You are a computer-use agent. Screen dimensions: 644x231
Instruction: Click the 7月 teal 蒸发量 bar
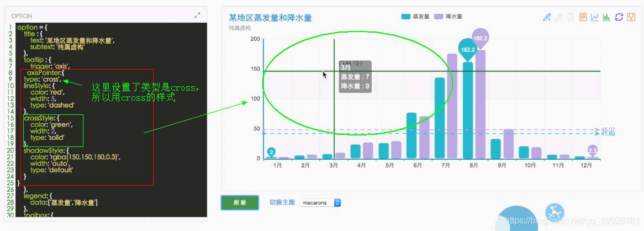click(440, 118)
